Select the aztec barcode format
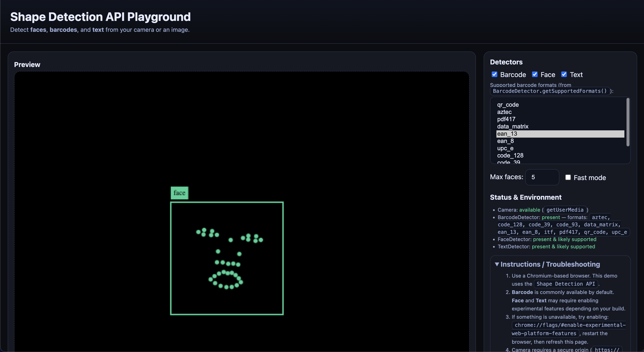Screen dimensions: 644x352 pyautogui.click(x=505, y=112)
